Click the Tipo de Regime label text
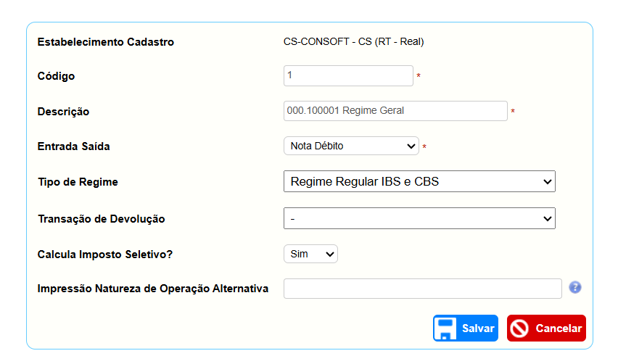 click(78, 182)
